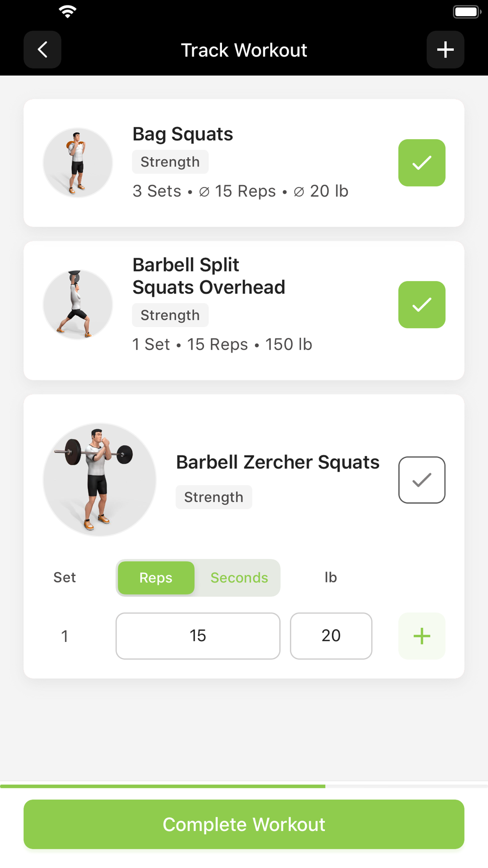Open Bag Squats exercise illustration
Viewport: 488px width, 868px height.
point(78,163)
